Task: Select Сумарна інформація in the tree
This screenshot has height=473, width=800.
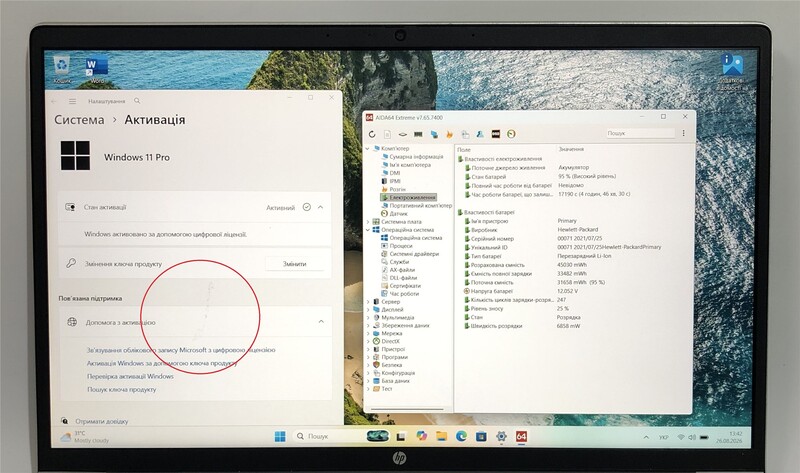Action: tap(416, 157)
